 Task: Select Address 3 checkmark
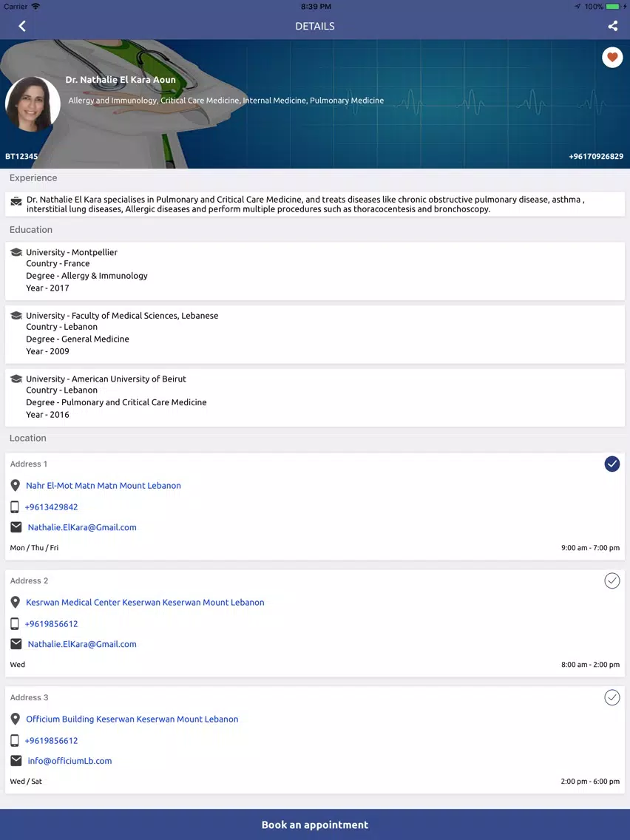pyautogui.click(x=612, y=697)
